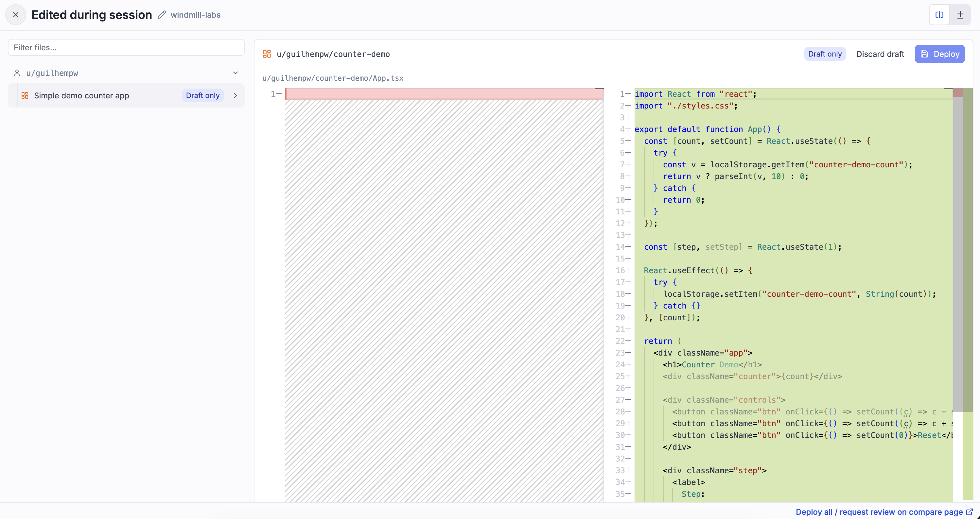Select Simple demo counter app item
The height and width of the screenshot is (519, 980).
click(126, 95)
